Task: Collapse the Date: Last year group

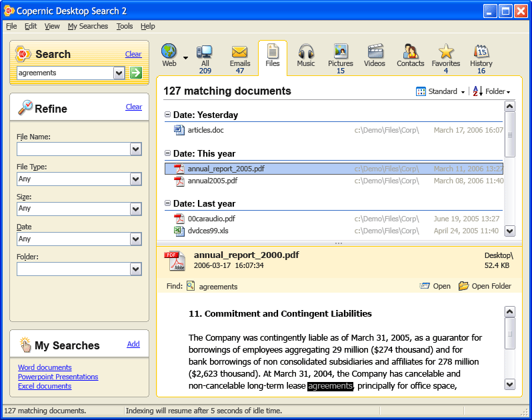Action: point(167,203)
